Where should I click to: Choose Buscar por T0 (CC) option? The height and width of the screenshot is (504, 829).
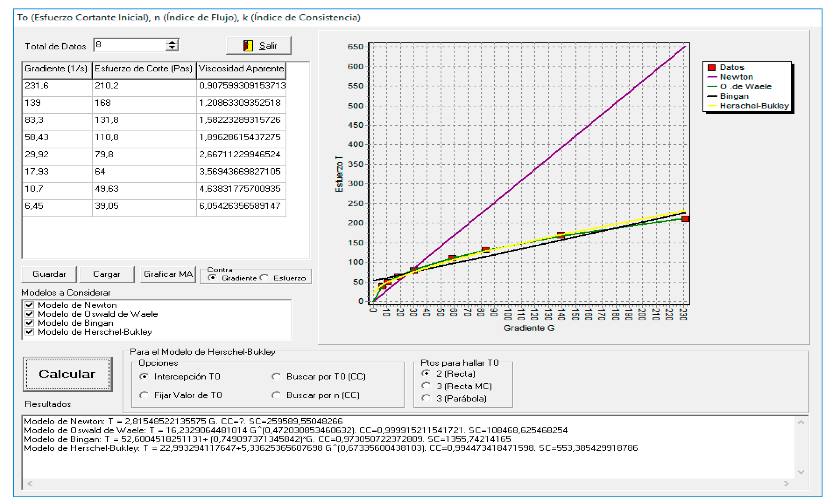click(x=276, y=377)
